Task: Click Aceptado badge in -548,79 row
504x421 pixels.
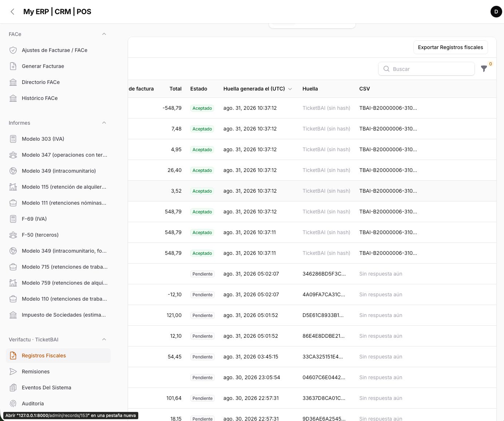Action: 202,108
